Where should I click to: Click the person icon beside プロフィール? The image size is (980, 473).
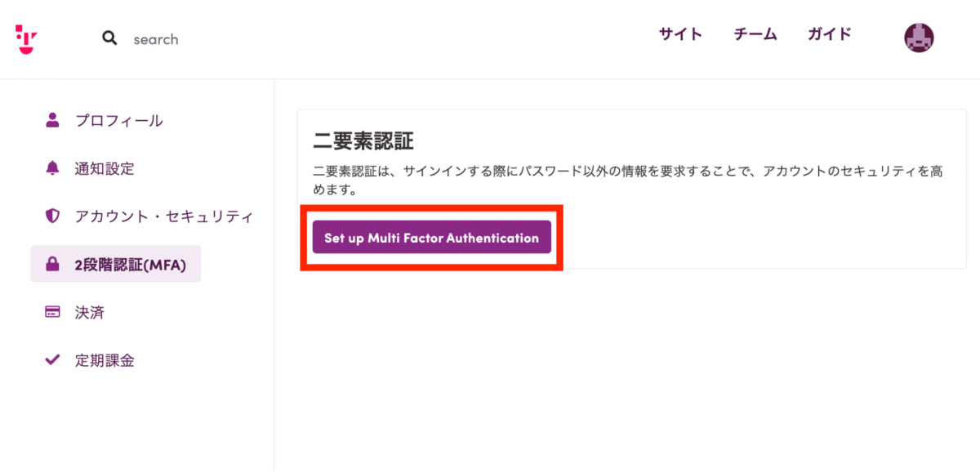point(52,120)
